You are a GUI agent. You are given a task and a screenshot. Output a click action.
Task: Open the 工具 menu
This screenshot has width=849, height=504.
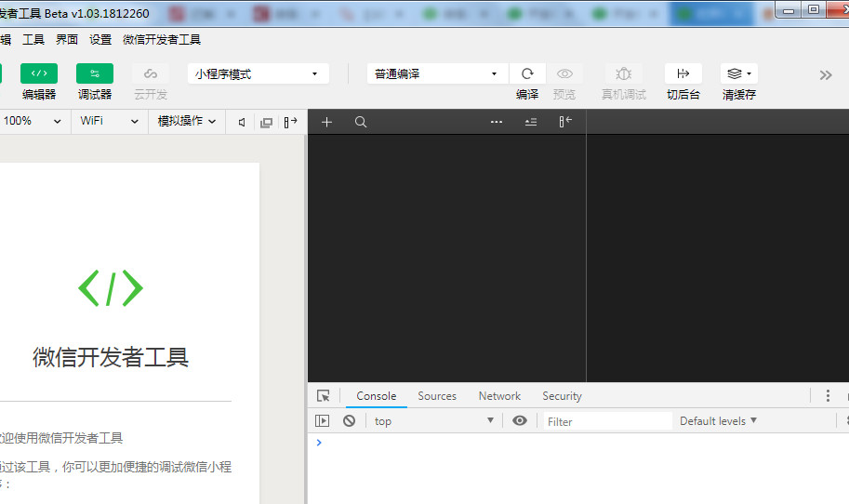(33, 39)
